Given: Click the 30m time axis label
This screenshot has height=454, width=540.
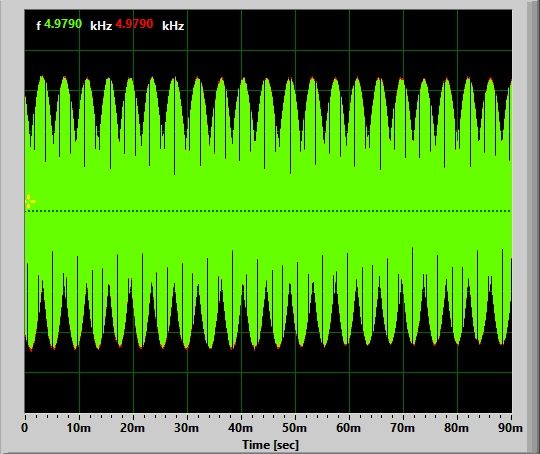Looking at the screenshot, I should (186, 428).
